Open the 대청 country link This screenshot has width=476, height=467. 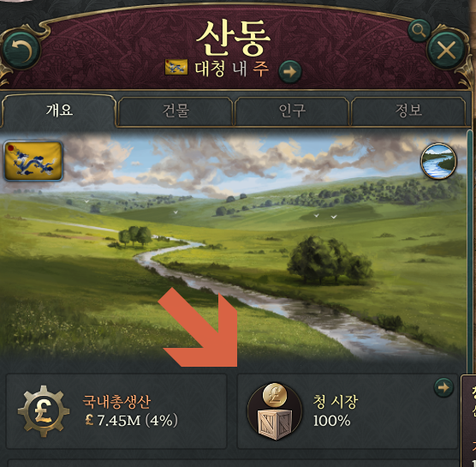(210, 69)
